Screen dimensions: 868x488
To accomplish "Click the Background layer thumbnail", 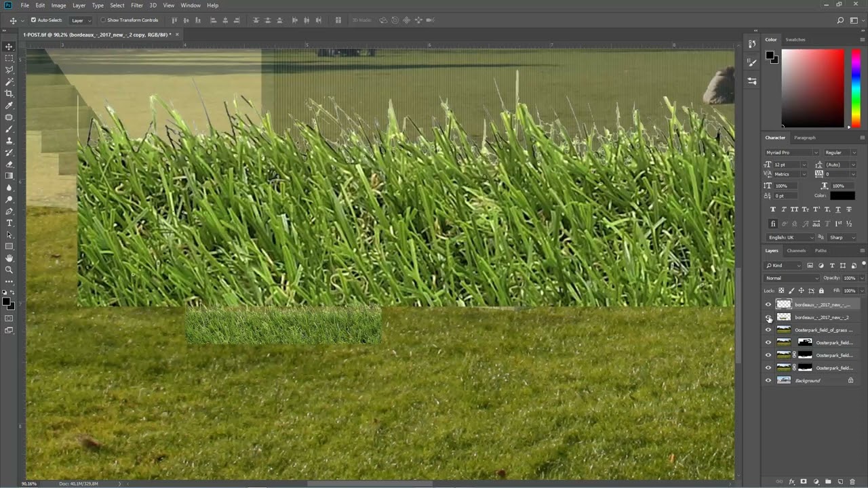I will coord(784,380).
